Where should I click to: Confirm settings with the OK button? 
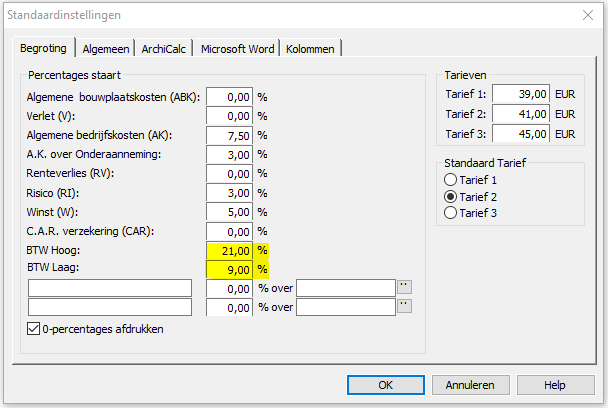pos(386,385)
